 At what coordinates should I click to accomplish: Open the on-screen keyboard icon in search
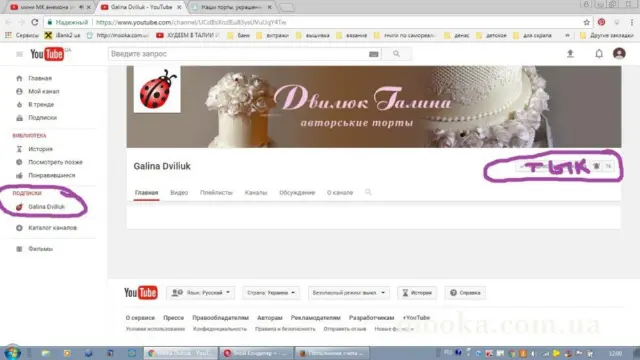click(373, 54)
